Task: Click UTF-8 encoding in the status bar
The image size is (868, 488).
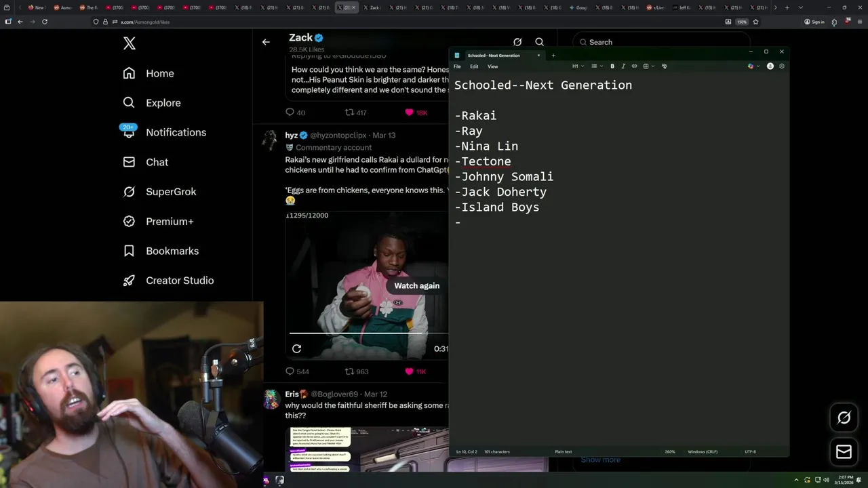Action: pyautogui.click(x=750, y=451)
